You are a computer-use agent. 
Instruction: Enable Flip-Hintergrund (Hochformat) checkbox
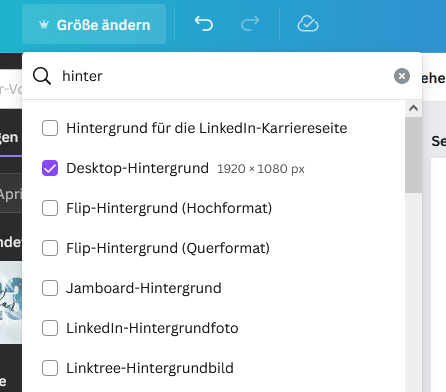[x=50, y=208]
